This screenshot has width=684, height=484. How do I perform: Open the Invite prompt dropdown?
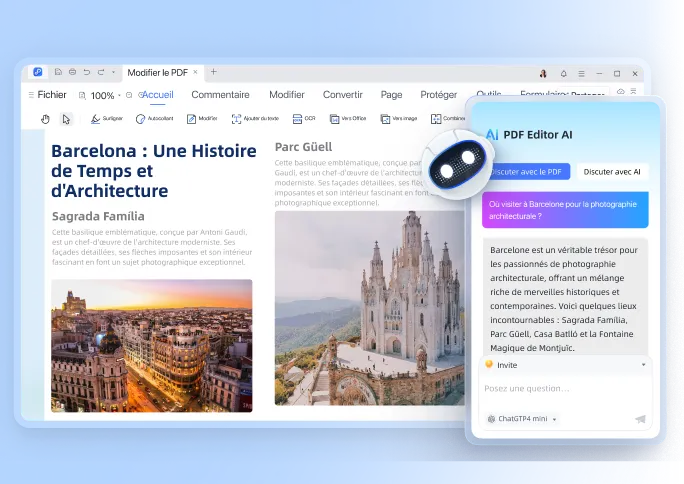click(x=643, y=365)
